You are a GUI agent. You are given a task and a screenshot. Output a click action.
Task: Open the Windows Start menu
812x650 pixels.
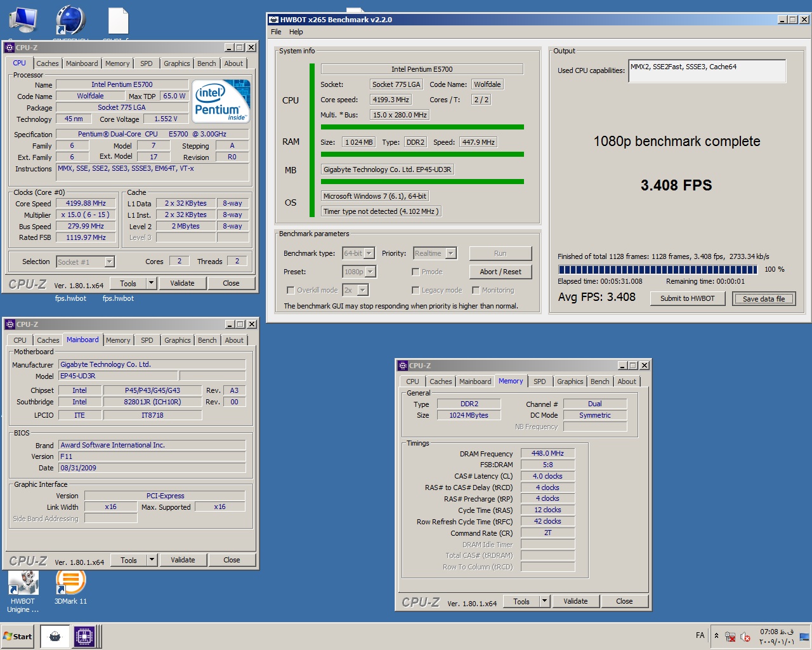pos(18,636)
